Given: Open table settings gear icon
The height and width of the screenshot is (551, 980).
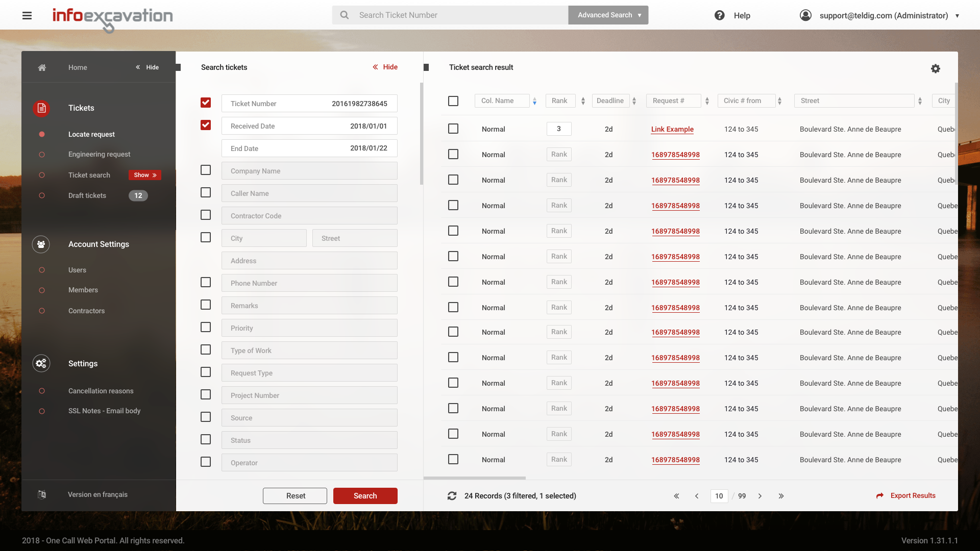Looking at the screenshot, I should 935,68.
